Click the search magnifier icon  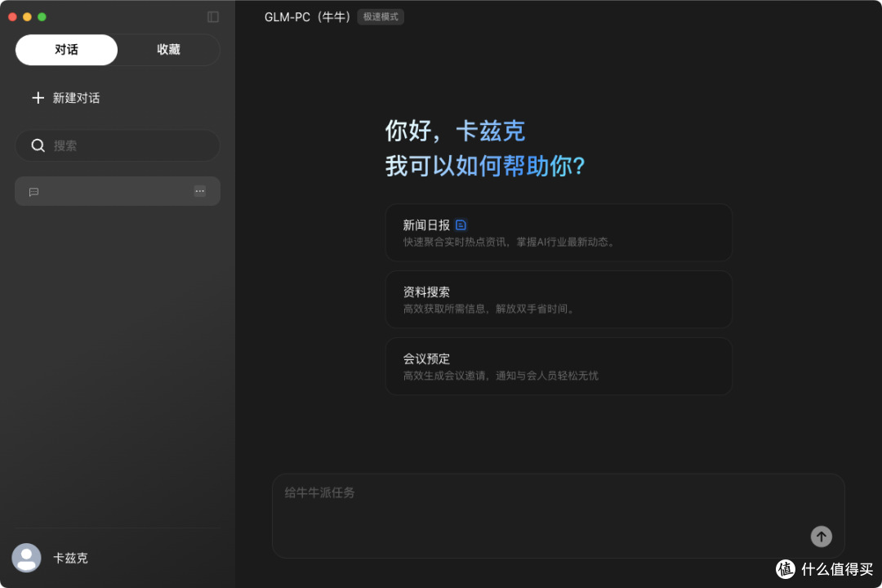tap(38, 145)
